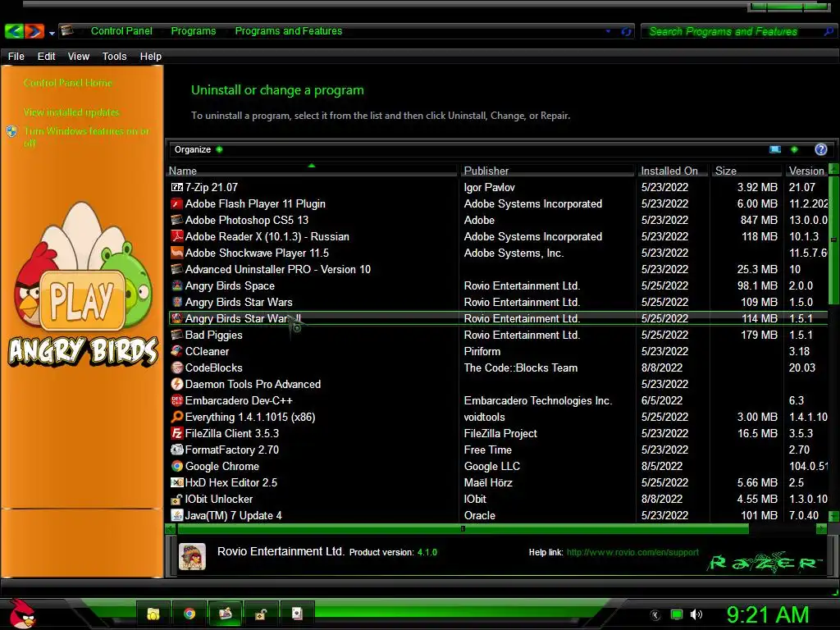Click Control Panel breadcrumb in address bar
840x630 pixels.
pyautogui.click(x=121, y=31)
